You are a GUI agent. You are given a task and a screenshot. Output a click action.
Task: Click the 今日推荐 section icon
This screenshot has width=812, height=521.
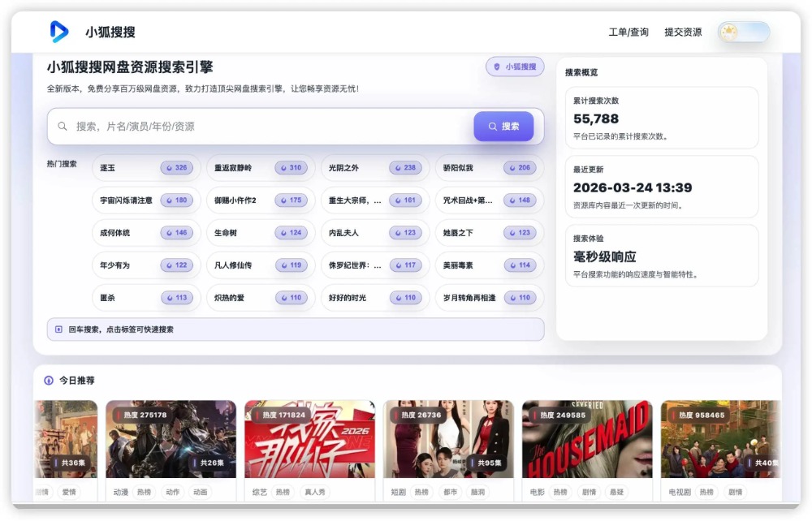pos(49,381)
